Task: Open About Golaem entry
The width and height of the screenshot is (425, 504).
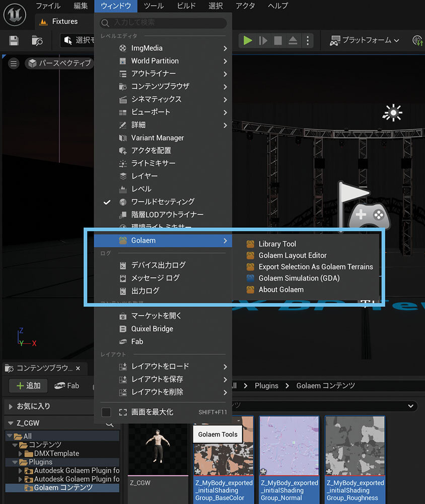Action: [x=281, y=290]
